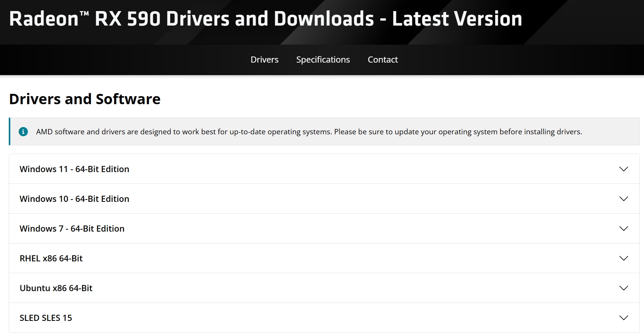Expand Windows 11 section using its chevron
Screen dimensions: 644x335
click(623, 169)
